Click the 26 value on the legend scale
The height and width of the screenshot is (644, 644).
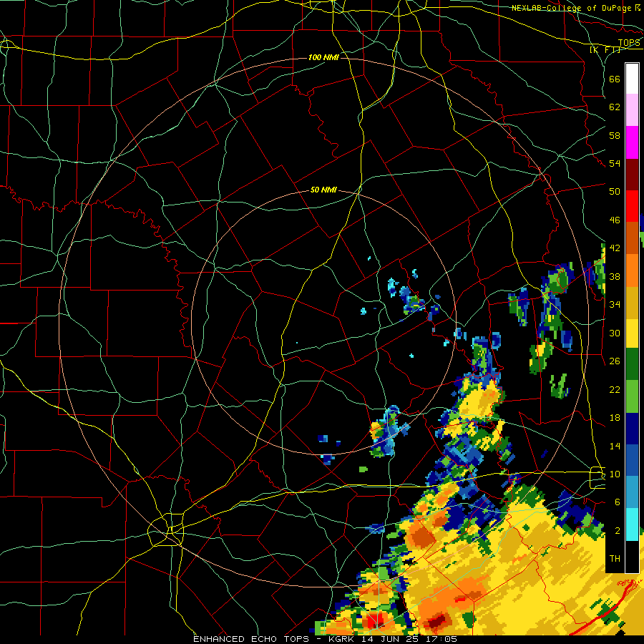coord(615,361)
